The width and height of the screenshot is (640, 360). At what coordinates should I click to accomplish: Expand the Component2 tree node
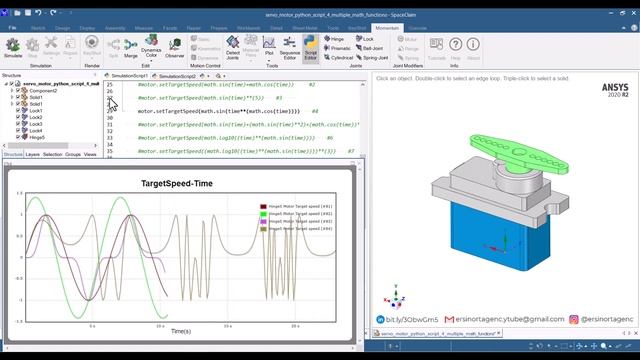12,91
